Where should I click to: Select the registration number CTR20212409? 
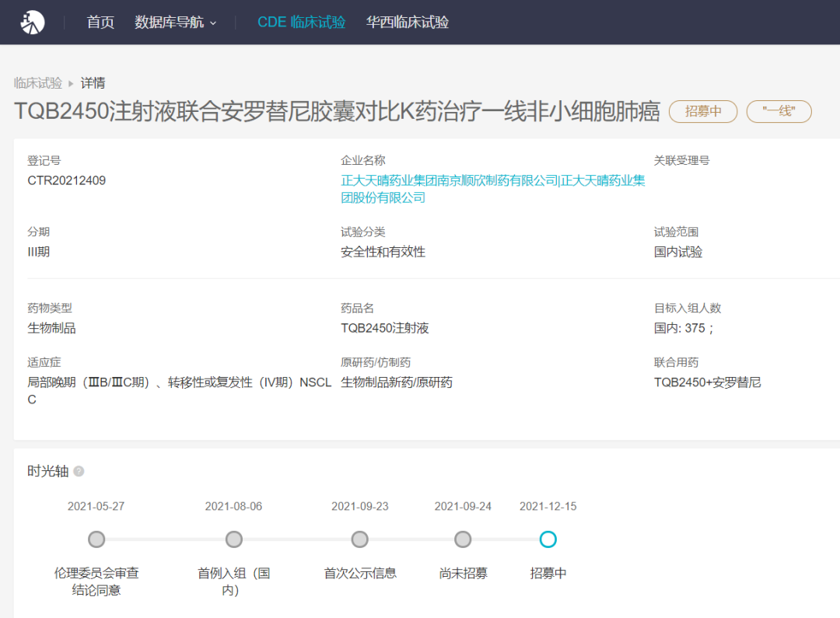[66, 180]
